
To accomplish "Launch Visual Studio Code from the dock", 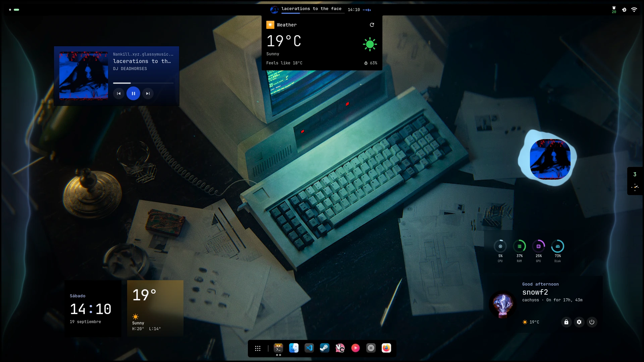I will 309,348.
